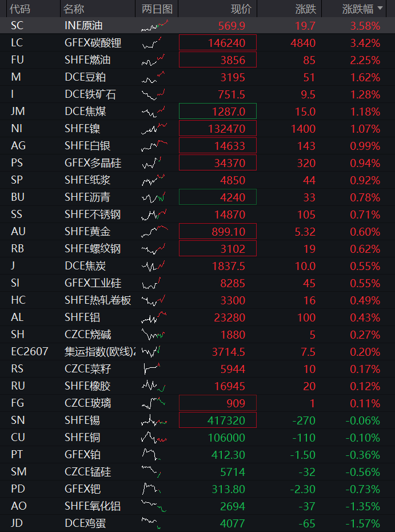This screenshot has height=532, width=395.
Task: Click the SHFE锡 price 417320 cell
Action: tap(218, 420)
